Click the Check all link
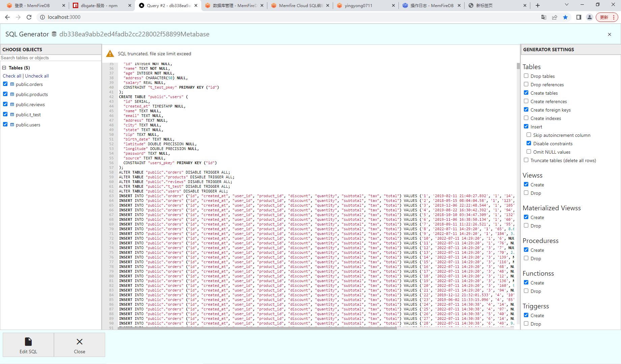Image resolution: width=621 pixels, height=364 pixels. tap(12, 76)
